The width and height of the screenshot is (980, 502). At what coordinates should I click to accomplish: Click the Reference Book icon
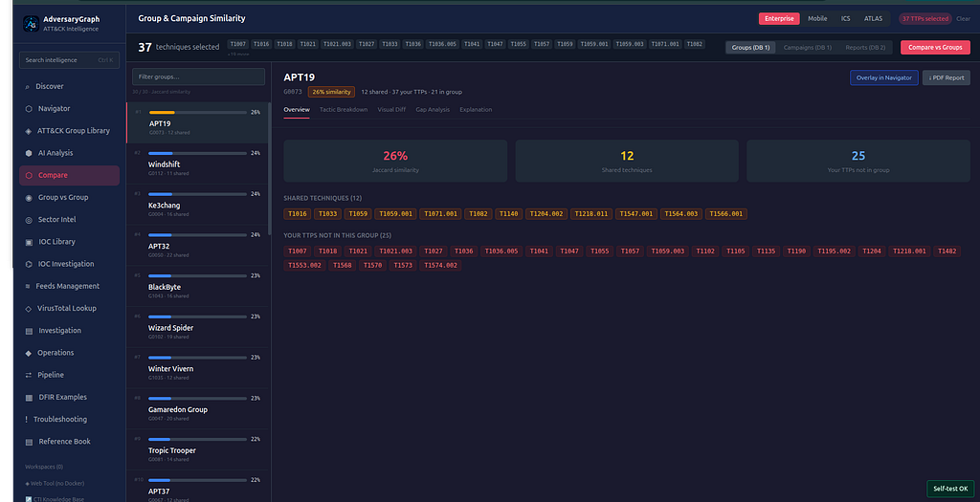tap(28, 442)
